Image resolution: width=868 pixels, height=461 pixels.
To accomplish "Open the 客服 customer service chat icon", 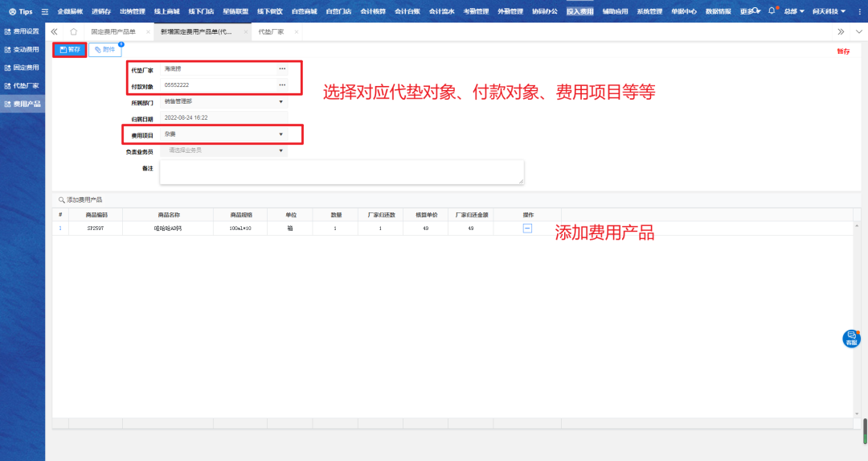I will (851, 339).
